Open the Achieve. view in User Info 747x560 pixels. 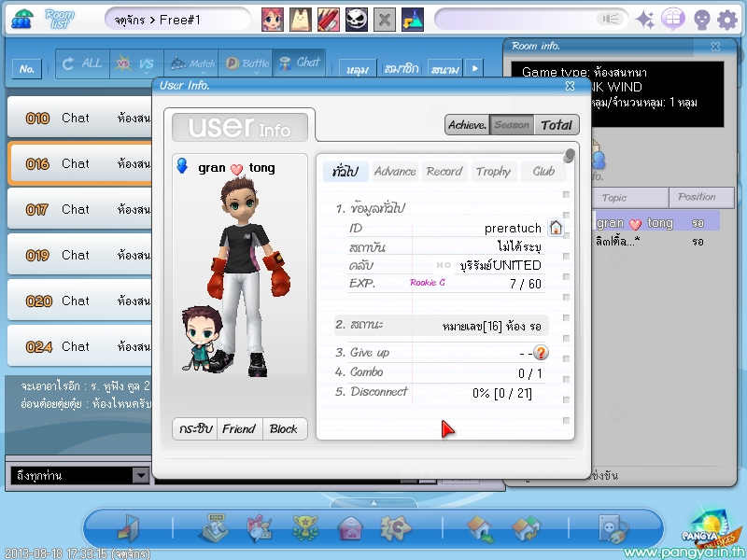click(x=468, y=125)
